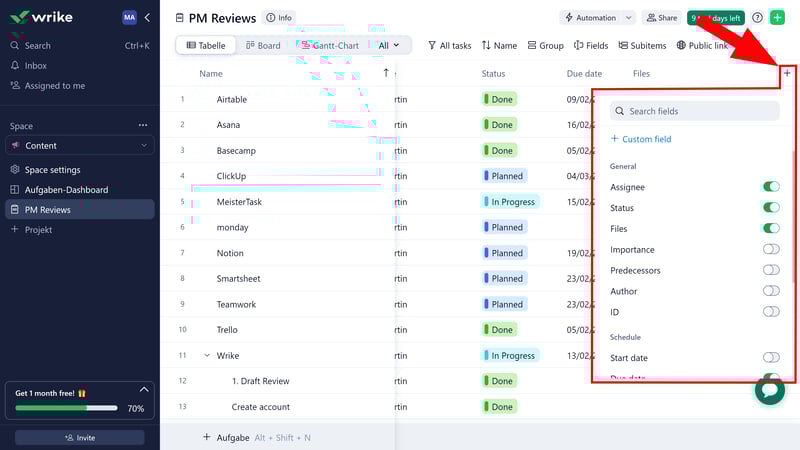Click the Wrike logo in the sidebar

(x=41, y=17)
